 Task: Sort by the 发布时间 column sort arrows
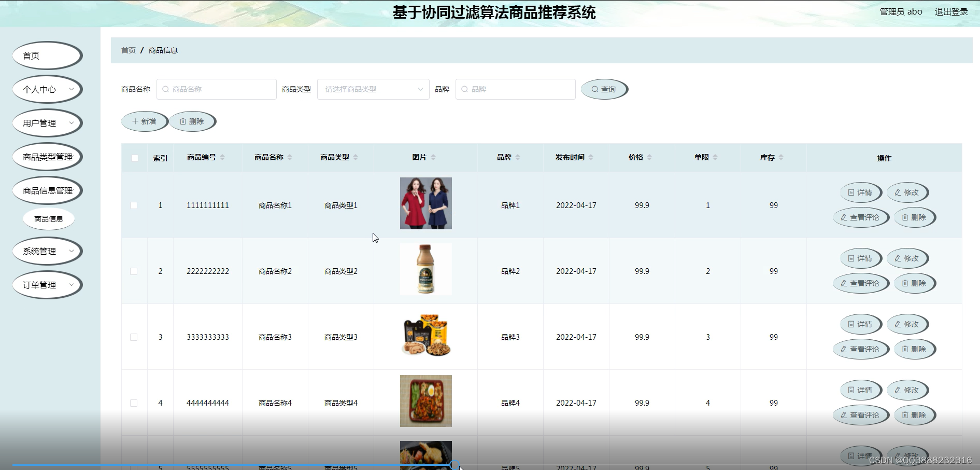(591, 157)
